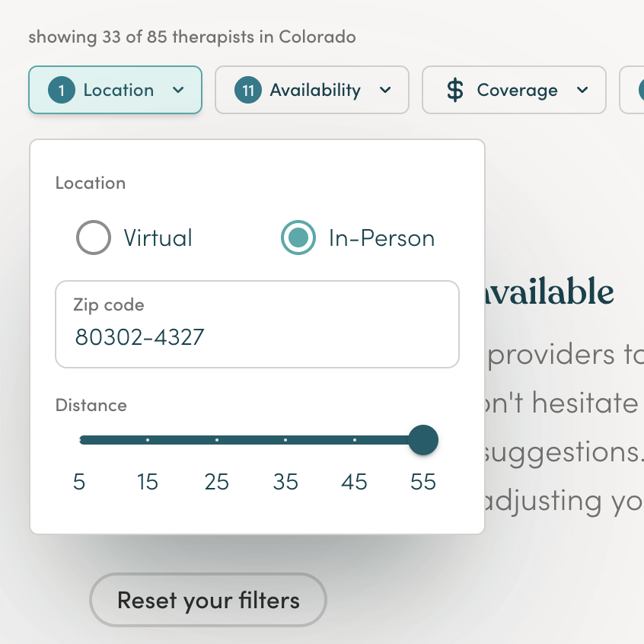
Task: Collapse the Location filter dropdown
Action: (x=116, y=90)
